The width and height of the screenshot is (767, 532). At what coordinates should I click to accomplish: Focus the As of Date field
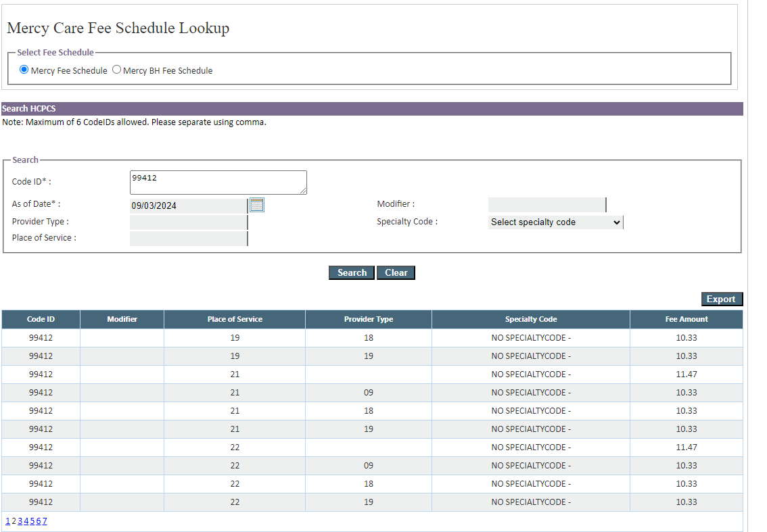coord(189,206)
